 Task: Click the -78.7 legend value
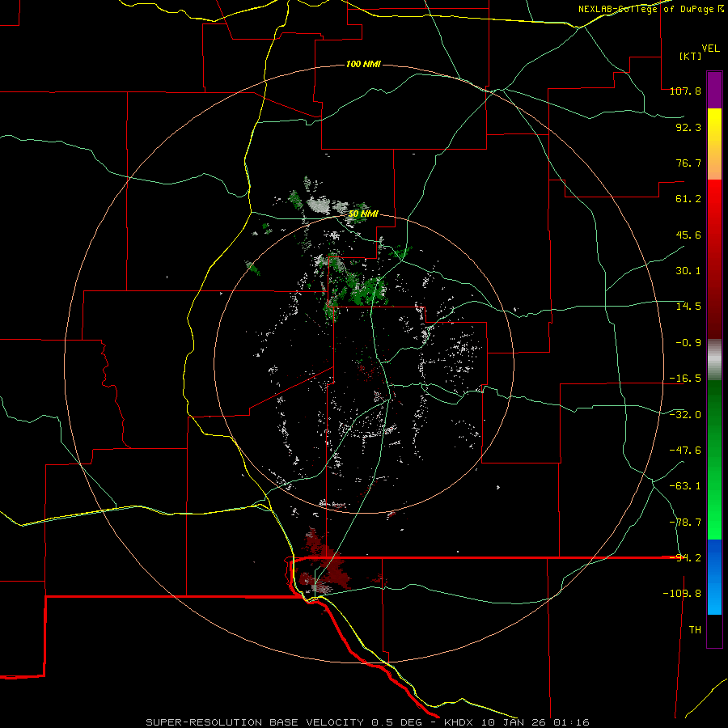point(685,523)
